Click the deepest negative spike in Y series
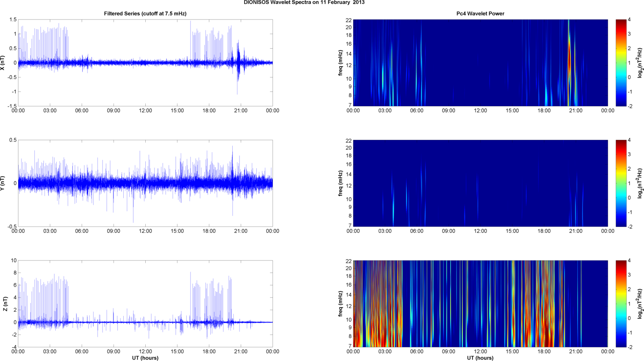This screenshot has height=361, width=644. 133,216
